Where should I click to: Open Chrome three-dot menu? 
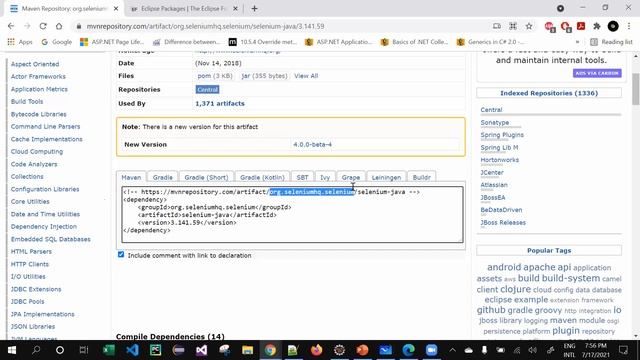coord(629,26)
